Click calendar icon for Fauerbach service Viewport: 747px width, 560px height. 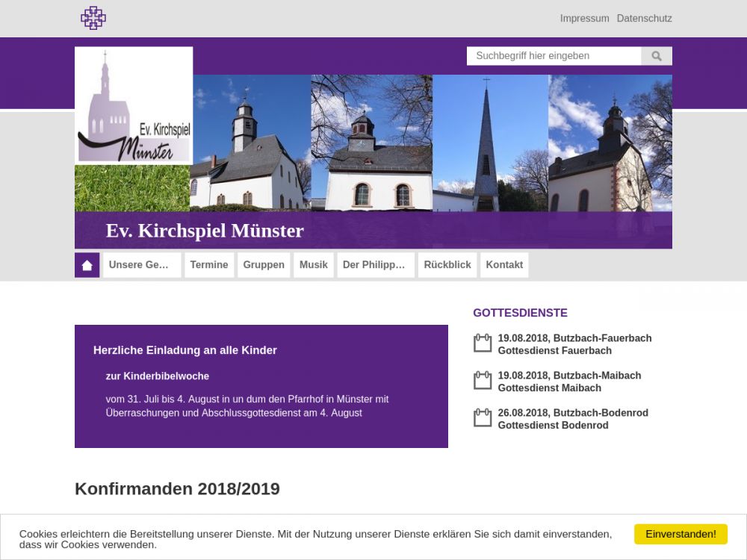tap(483, 343)
